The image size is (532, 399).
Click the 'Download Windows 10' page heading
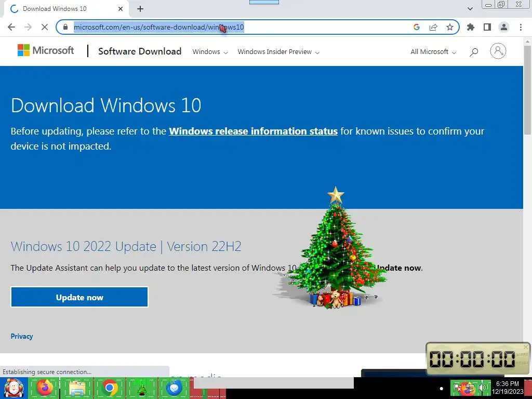coord(106,105)
